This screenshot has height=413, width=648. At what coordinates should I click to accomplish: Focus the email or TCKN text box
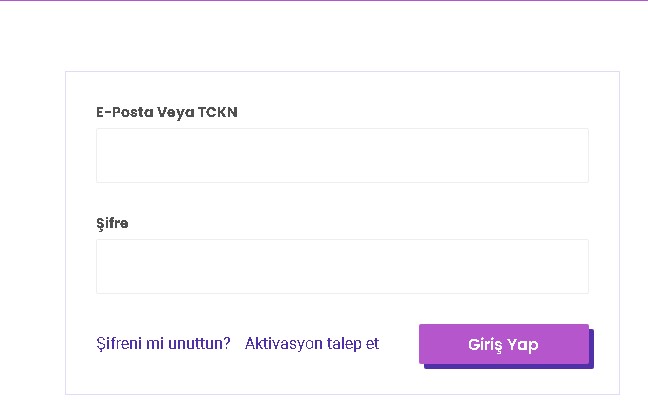coord(342,155)
